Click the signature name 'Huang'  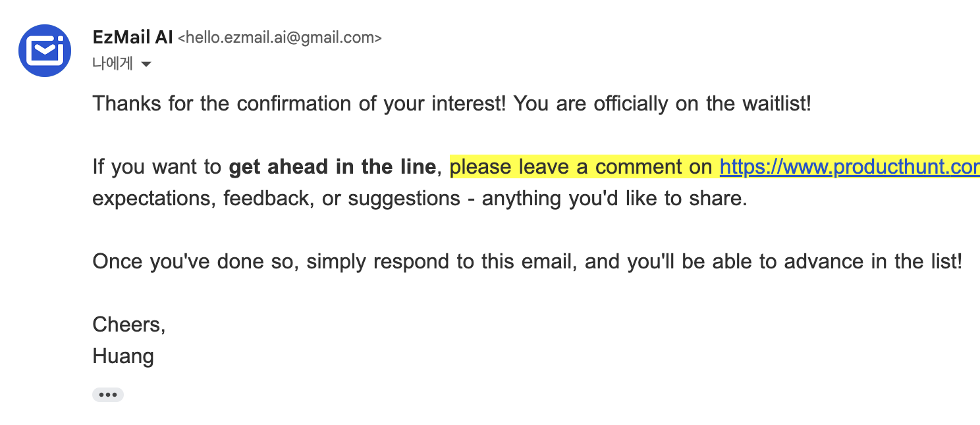coord(123,357)
